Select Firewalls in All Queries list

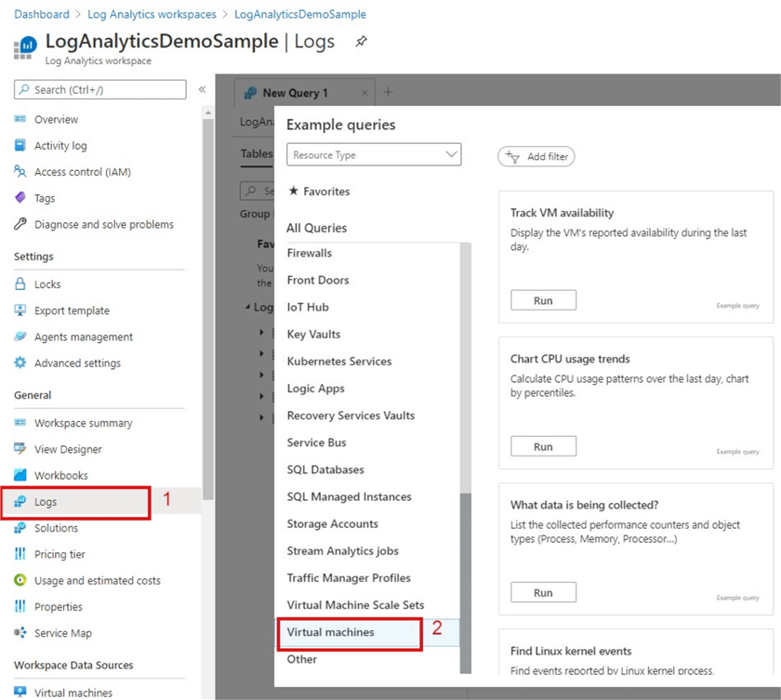click(x=310, y=253)
